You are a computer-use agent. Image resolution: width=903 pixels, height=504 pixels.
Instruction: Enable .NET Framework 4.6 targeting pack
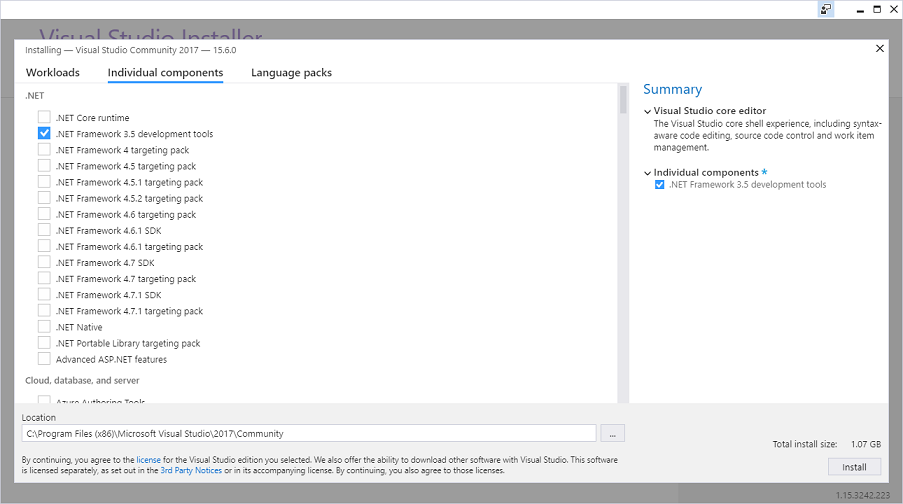tap(44, 214)
